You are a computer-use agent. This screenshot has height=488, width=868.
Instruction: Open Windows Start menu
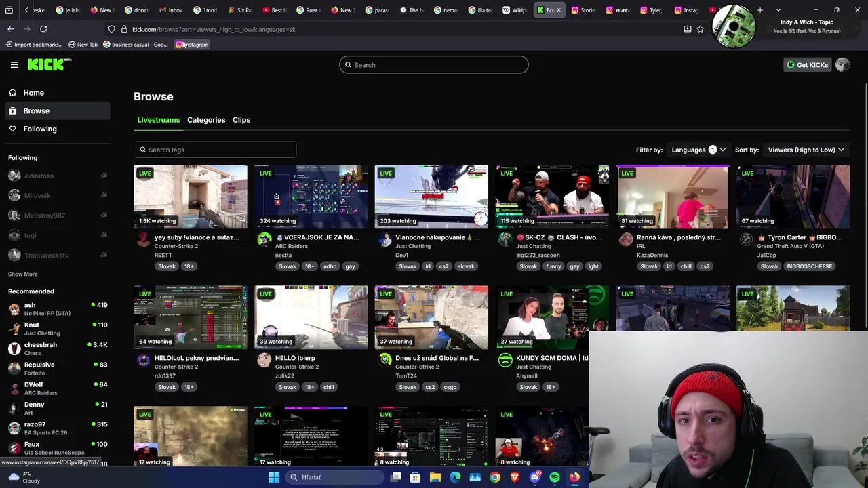pos(274,477)
